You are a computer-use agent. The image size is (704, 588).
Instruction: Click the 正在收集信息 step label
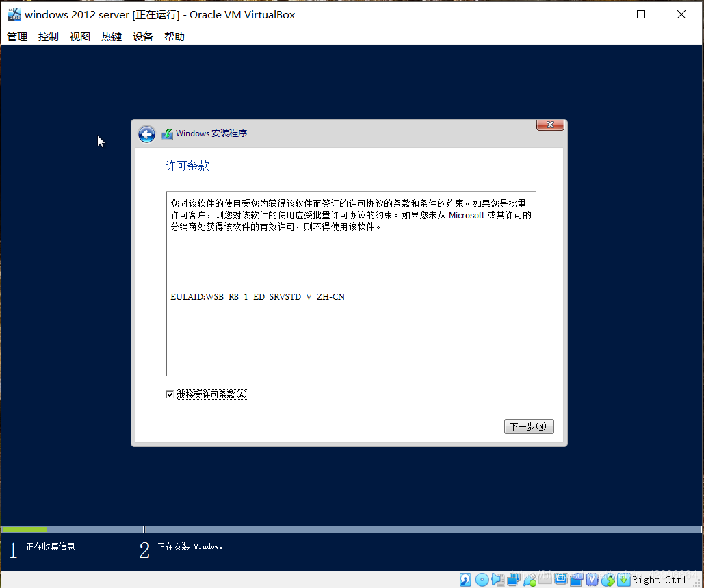[51, 547]
